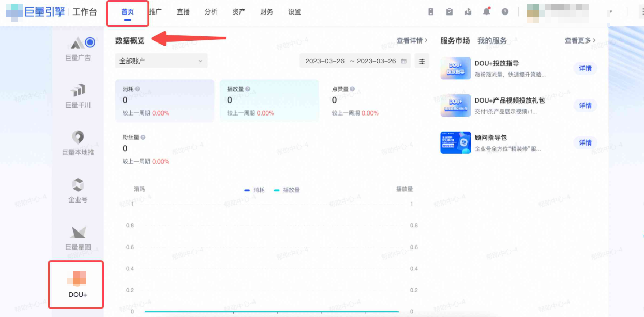Click the help icon next to 点赞量
Screen dimensions: 644x317
[352, 89]
